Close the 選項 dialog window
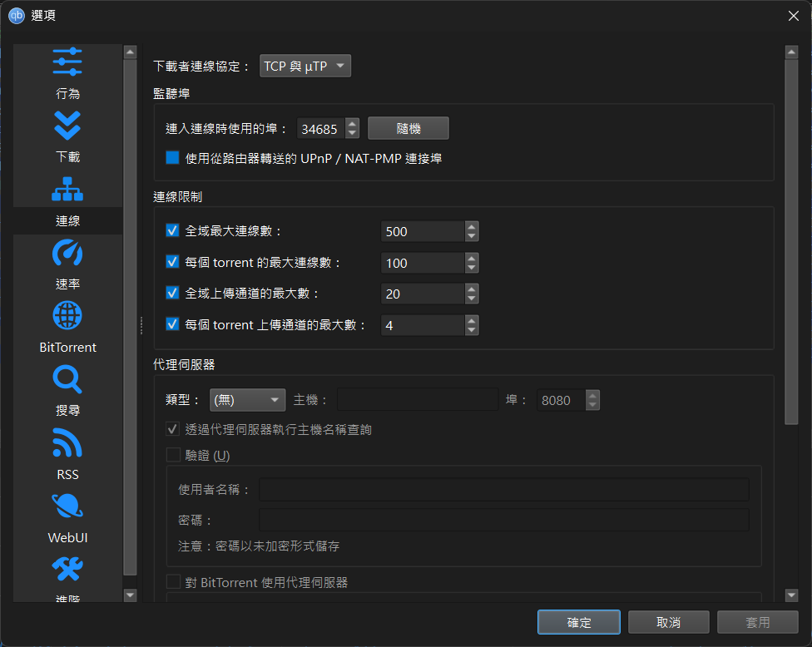The height and width of the screenshot is (647, 812). (794, 16)
